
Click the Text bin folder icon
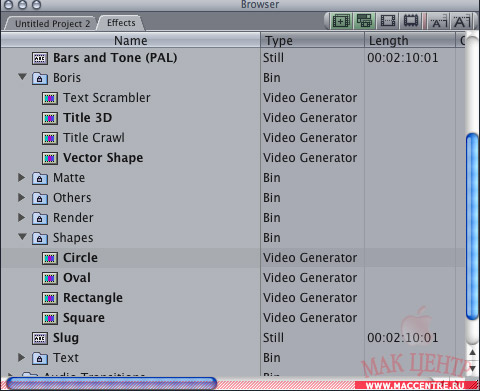pyautogui.click(x=40, y=358)
